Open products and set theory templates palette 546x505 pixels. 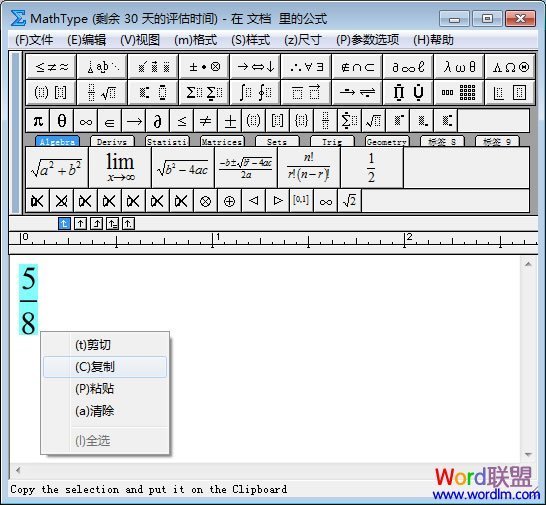pos(408,92)
